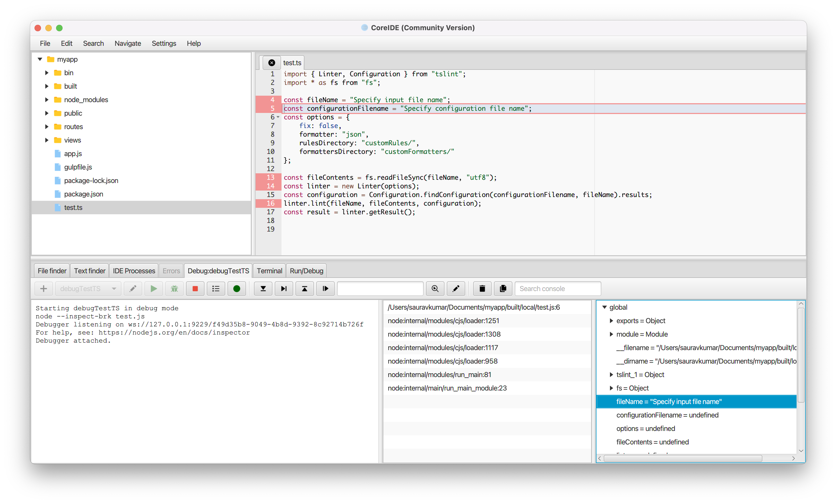Click the green run play icon
Screen dimensions: 837x504
153,289
